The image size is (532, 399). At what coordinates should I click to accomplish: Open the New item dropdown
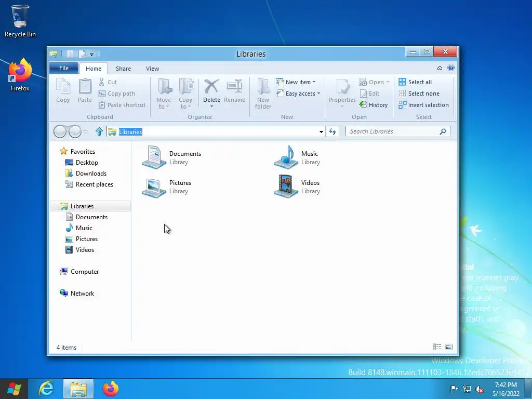(x=296, y=82)
